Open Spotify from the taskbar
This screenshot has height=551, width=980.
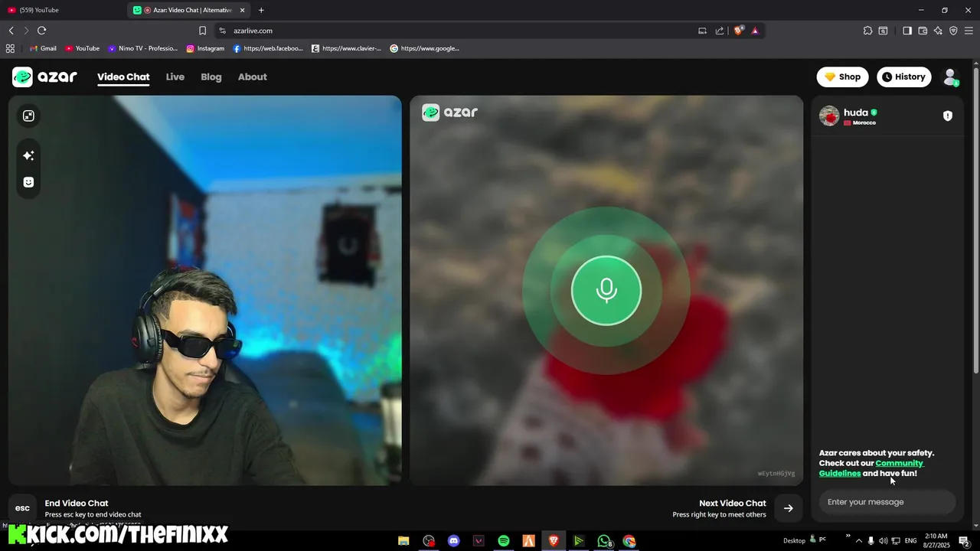504,540
